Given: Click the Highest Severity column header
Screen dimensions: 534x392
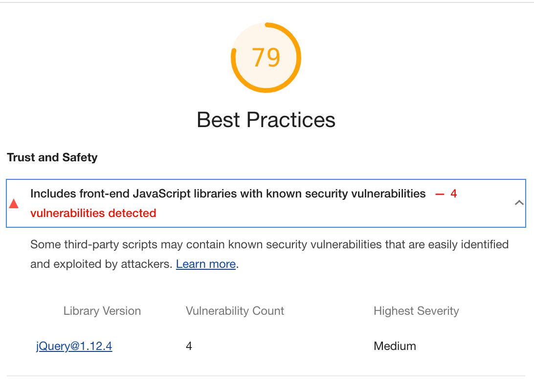Looking at the screenshot, I should pyautogui.click(x=416, y=311).
